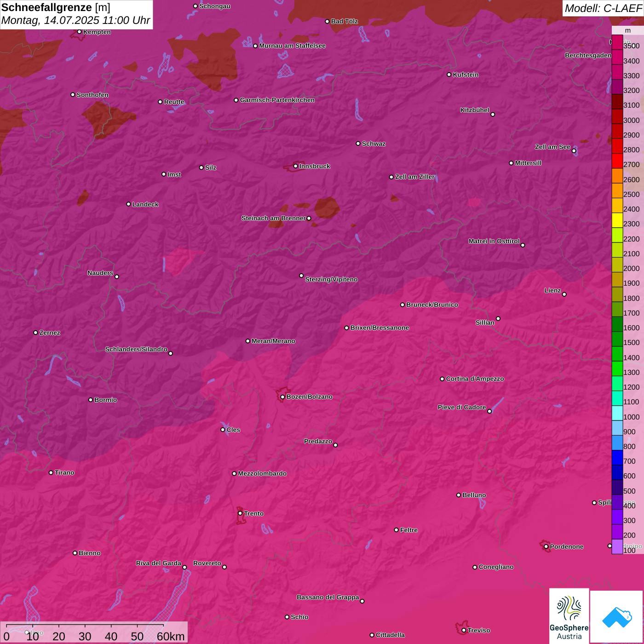Click the Bad Tölz location dot

click(327, 21)
